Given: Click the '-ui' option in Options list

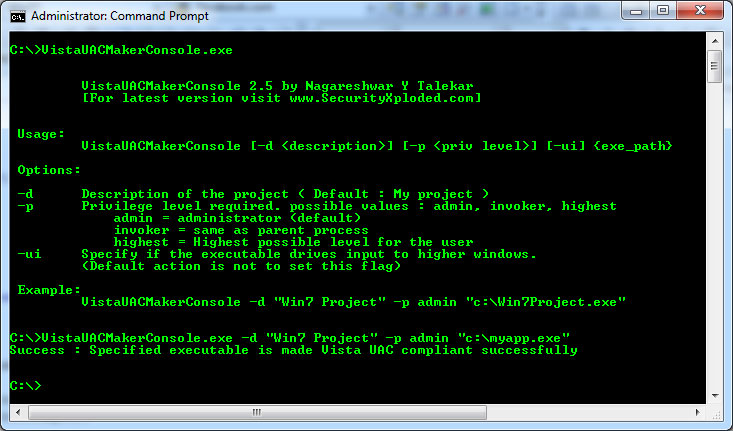Looking at the screenshot, I should [29, 254].
